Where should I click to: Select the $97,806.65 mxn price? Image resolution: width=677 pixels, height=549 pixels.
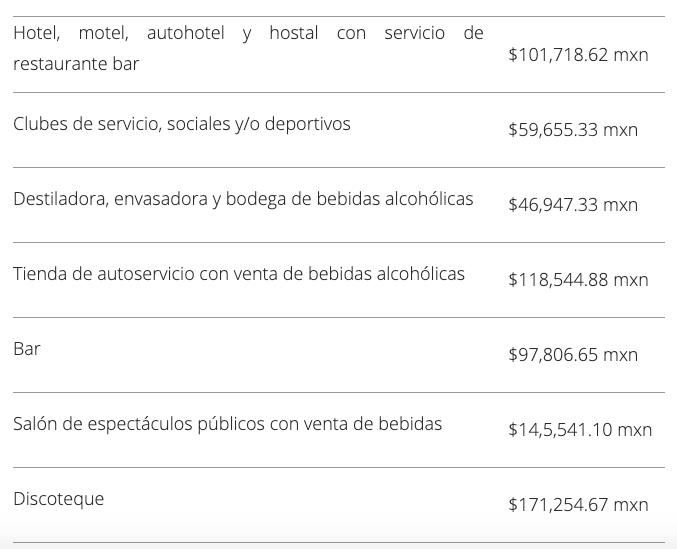(573, 355)
